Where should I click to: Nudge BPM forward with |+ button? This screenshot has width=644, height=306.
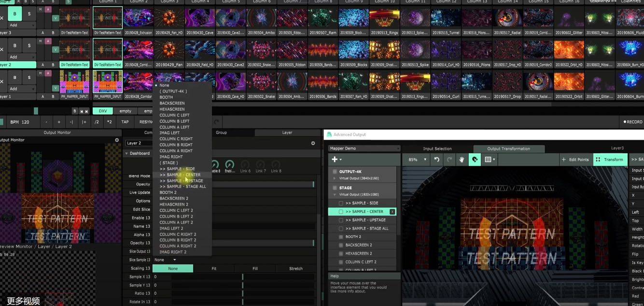[84, 122]
